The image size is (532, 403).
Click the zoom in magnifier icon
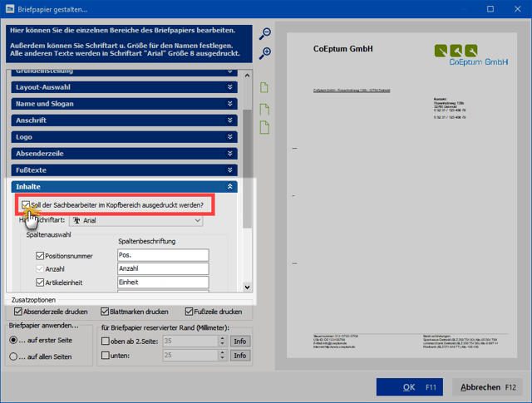pos(265,53)
